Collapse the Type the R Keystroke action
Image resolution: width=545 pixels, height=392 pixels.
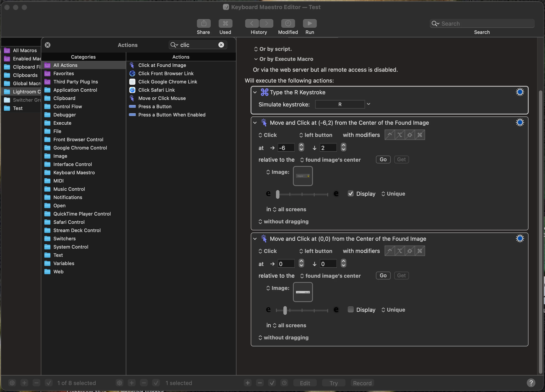pos(255,92)
